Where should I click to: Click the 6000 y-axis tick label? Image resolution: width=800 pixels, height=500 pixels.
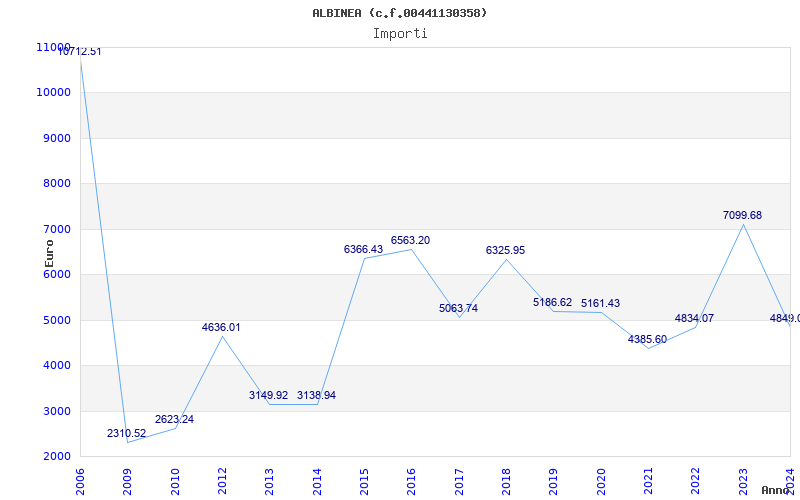point(56,274)
